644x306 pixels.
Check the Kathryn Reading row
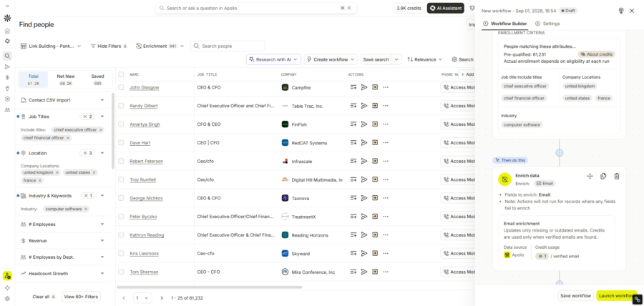coord(121,235)
